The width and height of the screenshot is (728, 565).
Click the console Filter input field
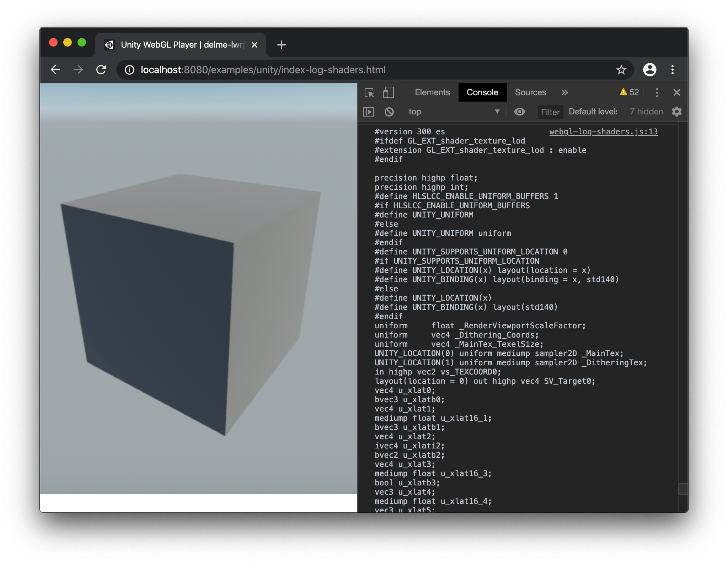pos(550,112)
